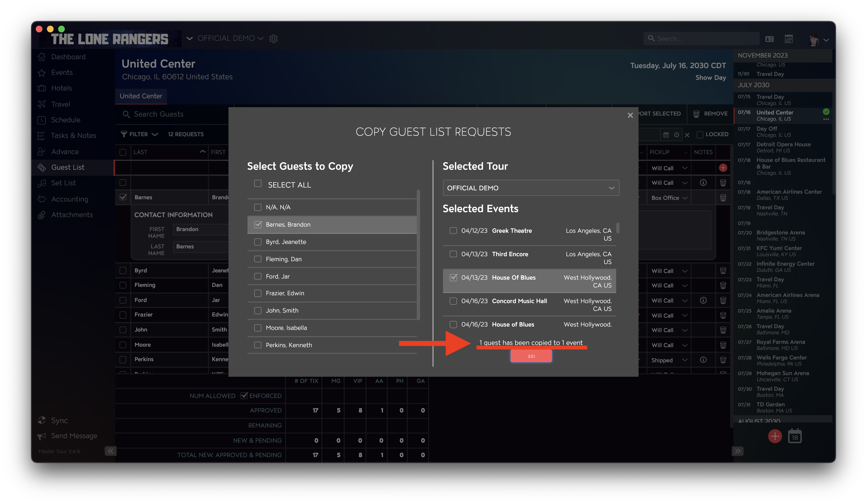The height and width of the screenshot is (504, 867).
Task: Select 07/17 Detroit Opera House day
Action: [x=782, y=147]
